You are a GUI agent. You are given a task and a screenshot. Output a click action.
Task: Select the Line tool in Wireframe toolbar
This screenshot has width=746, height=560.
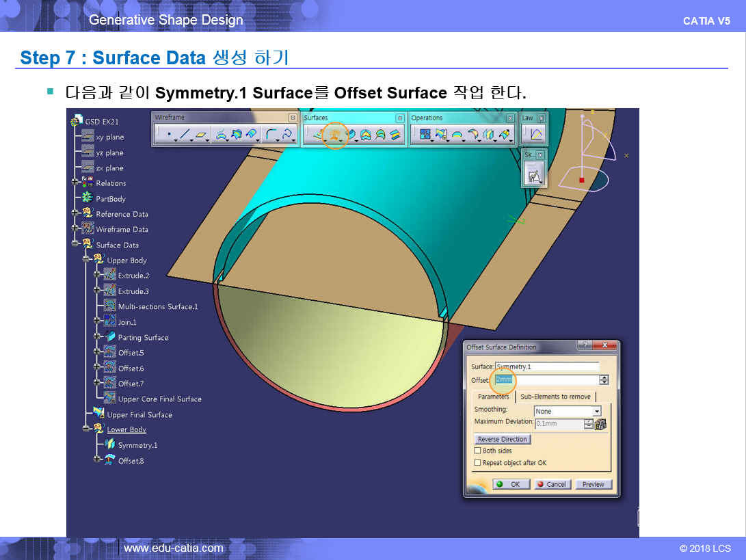click(x=185, y=135)
